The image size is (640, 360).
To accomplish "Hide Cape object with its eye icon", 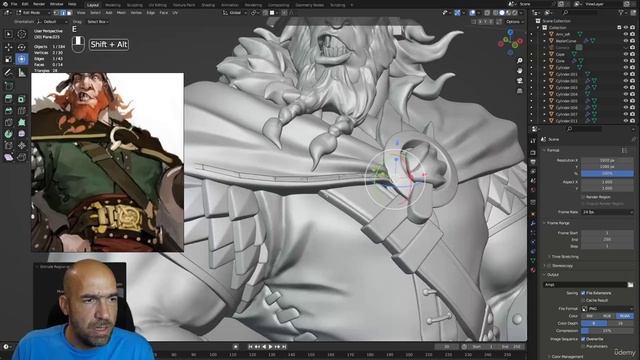I will click(x=626, y=54).
